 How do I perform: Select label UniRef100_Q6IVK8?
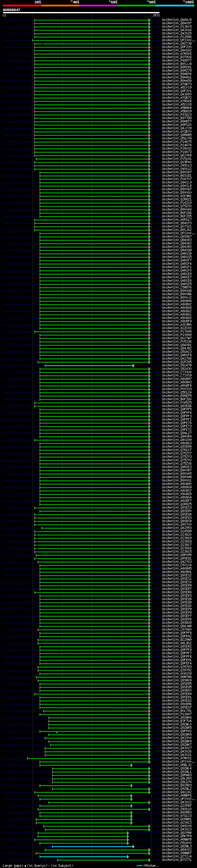(x=177, y=155)
